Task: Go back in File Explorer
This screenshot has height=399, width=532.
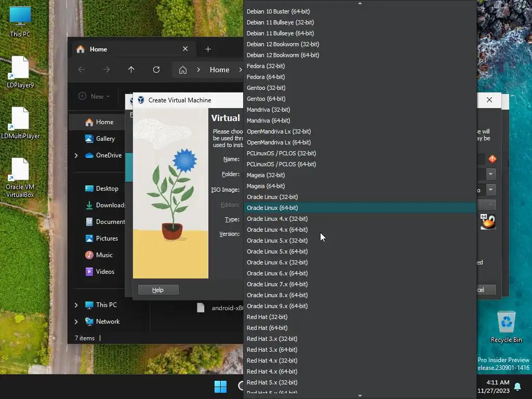Action: pyautogui.click(x=82, y=70)
